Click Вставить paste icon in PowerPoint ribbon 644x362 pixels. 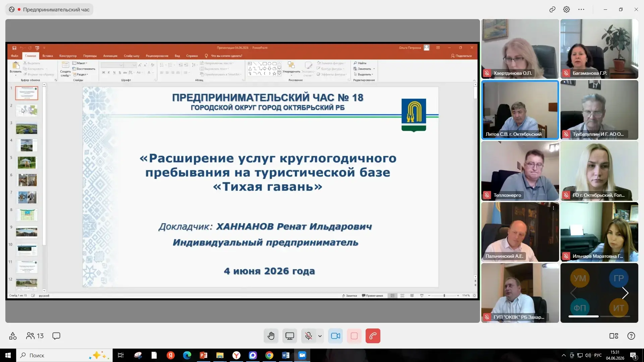(x=16, y=66)
